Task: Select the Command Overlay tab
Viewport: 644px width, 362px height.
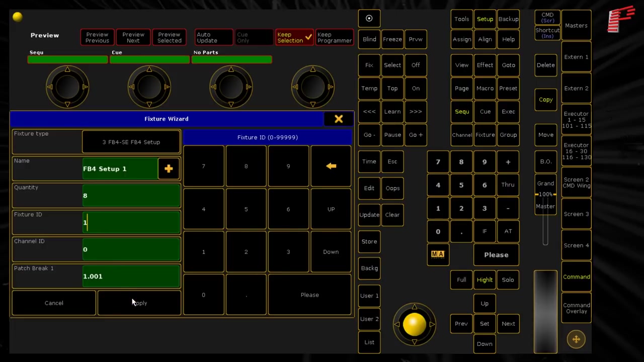Action: pyautogui.click(x=576, y=308)
